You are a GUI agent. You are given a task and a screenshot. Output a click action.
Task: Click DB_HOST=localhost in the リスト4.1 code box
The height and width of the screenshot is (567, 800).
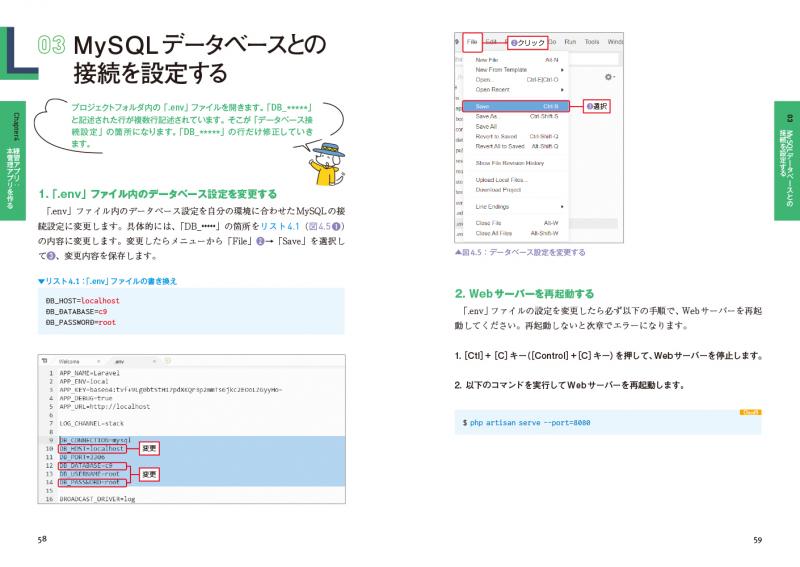click(83, 301)
